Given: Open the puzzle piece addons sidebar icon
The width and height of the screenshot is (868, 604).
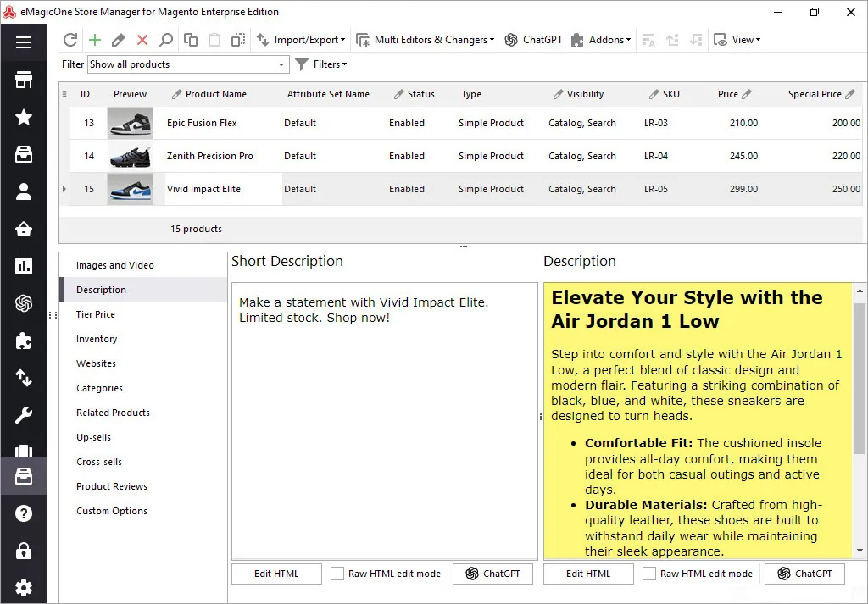Looking at the screenshot, I should [23, 341].
